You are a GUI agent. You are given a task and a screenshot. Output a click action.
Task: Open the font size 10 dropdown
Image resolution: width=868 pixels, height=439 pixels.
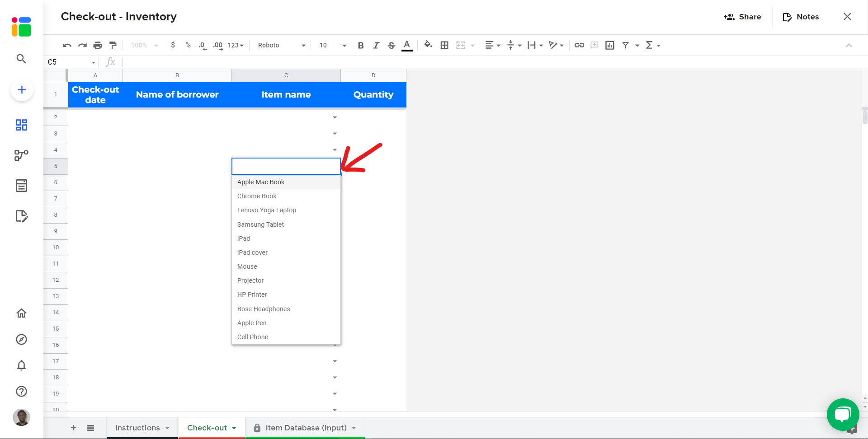coord(333,45)
